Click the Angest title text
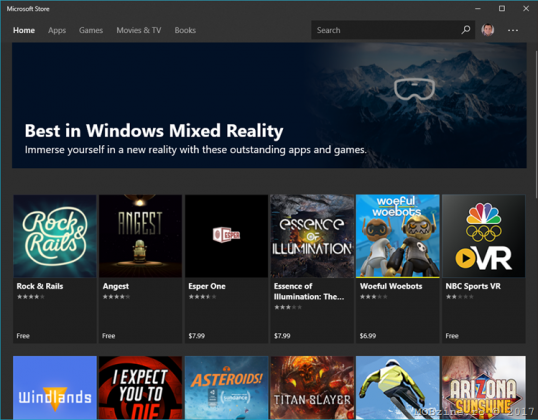The image size is (538, 420). point(116,286)
